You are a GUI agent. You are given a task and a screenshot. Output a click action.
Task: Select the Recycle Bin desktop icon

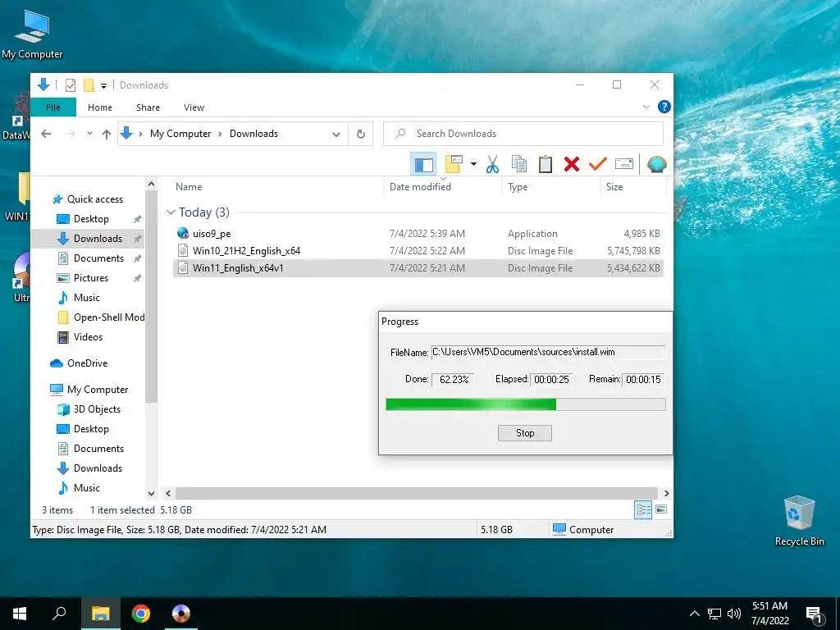(799, 521)
